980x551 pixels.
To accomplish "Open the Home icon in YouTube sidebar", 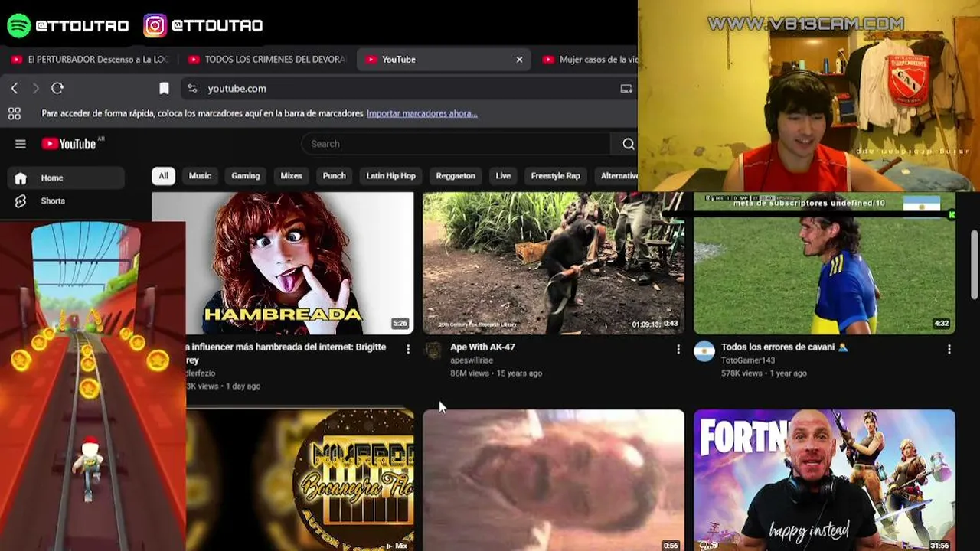I will tap(21, 178).
